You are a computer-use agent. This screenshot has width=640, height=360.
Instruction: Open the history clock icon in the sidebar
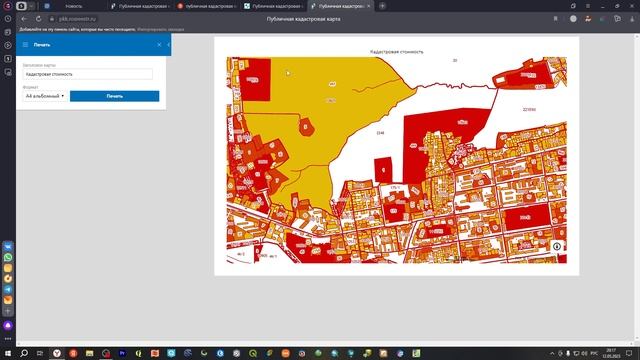(8, 19)
